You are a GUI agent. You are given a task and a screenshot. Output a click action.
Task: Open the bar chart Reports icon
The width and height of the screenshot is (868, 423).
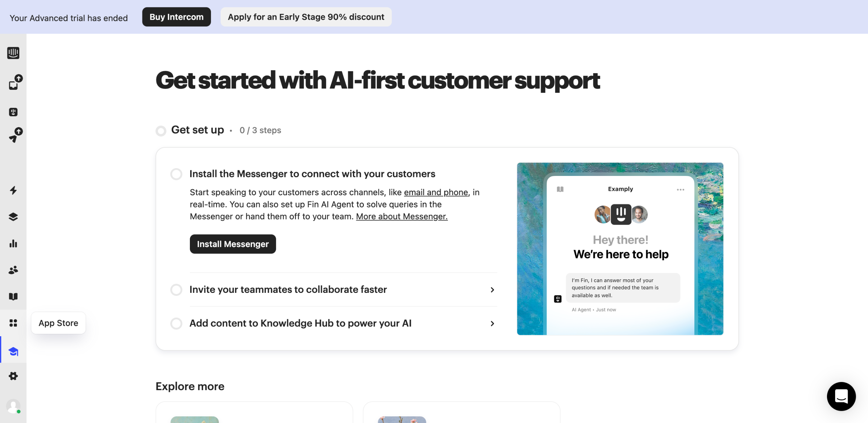[13, 244]
